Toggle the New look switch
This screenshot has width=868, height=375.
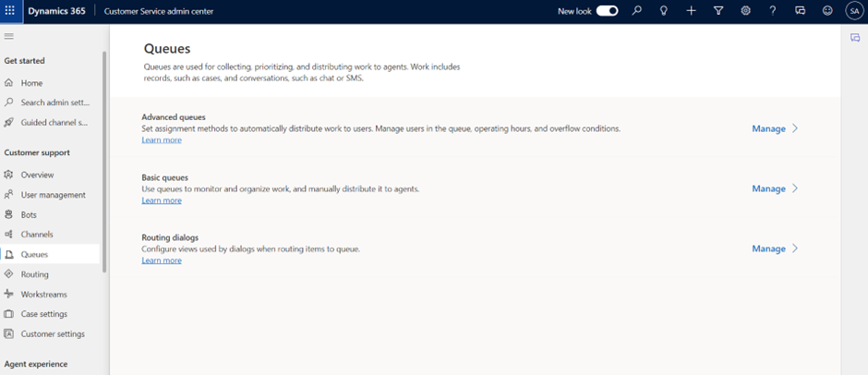[607, 11]
